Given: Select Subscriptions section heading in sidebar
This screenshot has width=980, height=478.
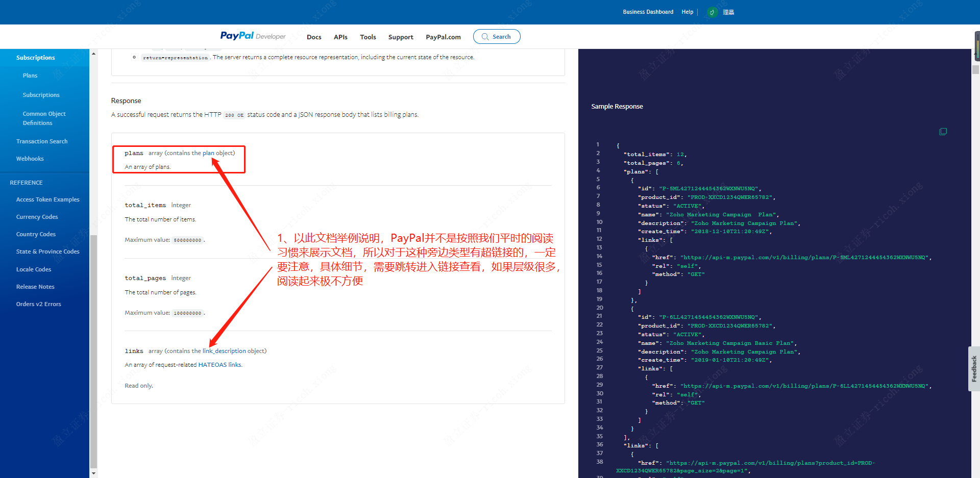Looking at the screenshot, I should [35, 58].
